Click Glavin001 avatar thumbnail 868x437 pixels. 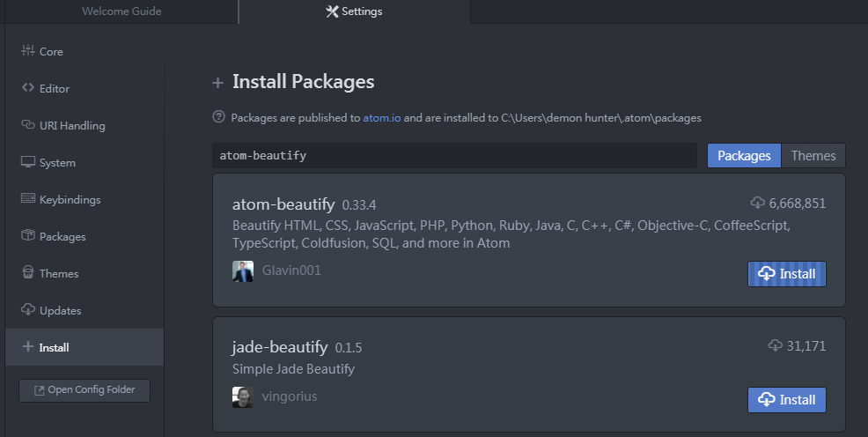tap(243, 271)
